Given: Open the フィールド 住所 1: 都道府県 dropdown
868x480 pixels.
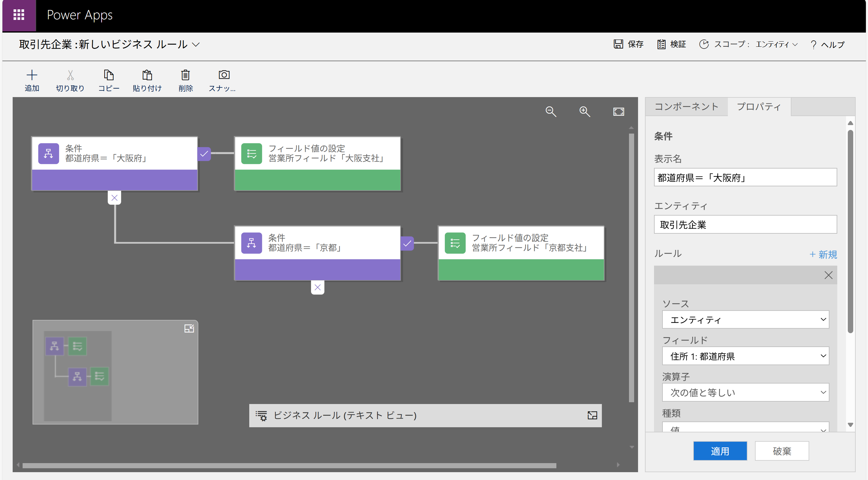Looking at the screenshot, I should (x=745, y=356).
